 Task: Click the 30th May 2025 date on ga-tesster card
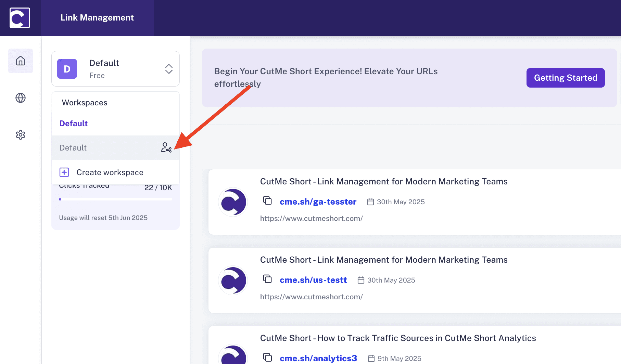tap(401, 202)
